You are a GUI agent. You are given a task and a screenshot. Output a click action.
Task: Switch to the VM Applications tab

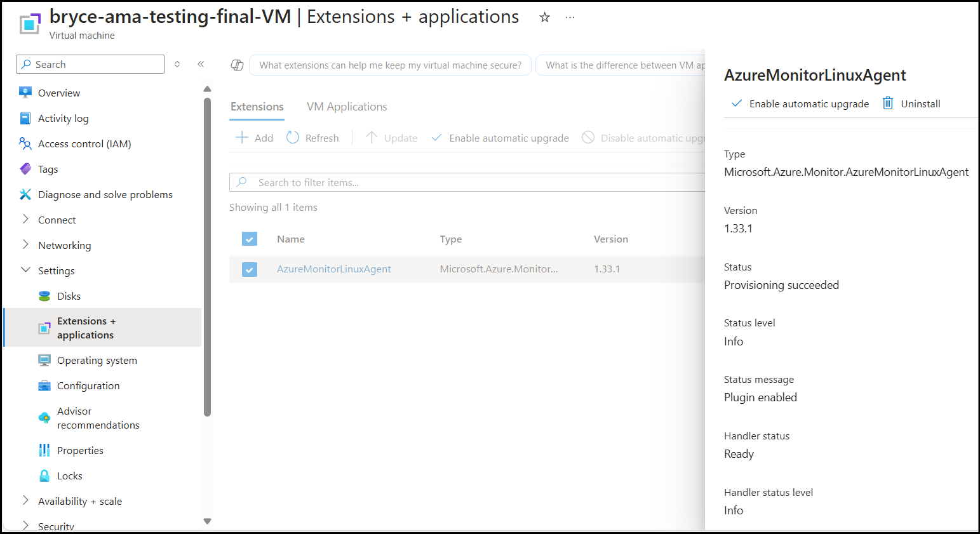pos(346,106)
